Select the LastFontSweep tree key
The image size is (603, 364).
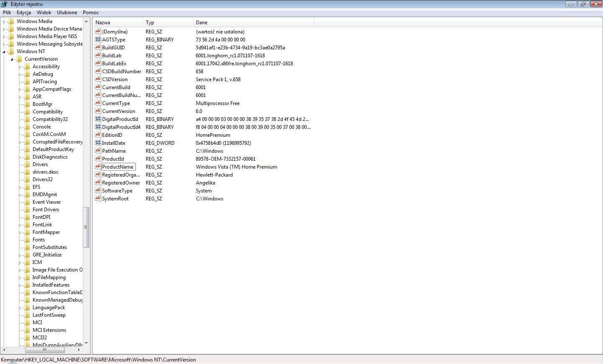point(49,315)
